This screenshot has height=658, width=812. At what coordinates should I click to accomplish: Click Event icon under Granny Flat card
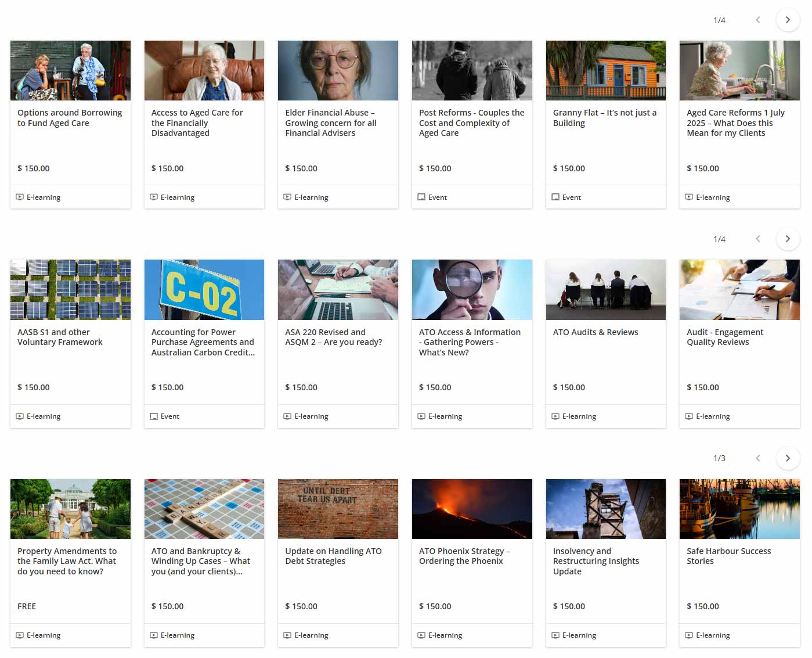pos(555,197)
